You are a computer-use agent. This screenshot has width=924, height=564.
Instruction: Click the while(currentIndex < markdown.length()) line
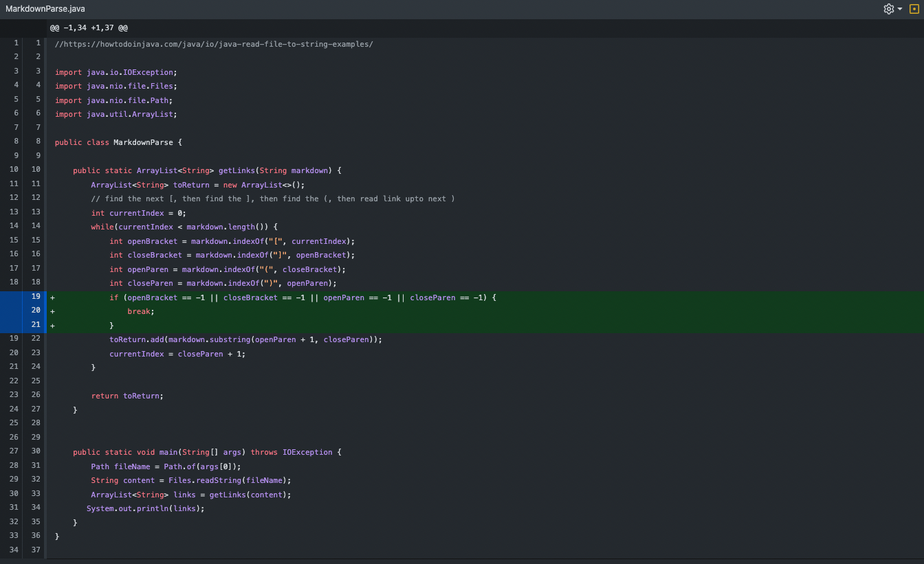(x=184, y=227)
